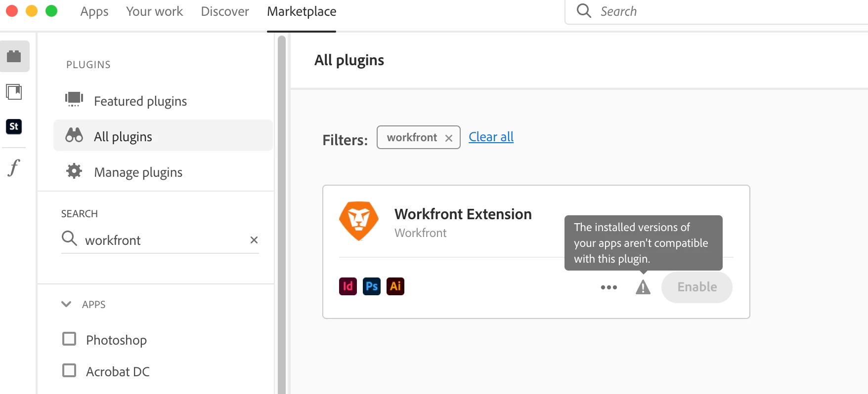Check the Acrobat DC filter checkbox
868x394 pixels.
[x=69, y=370]
